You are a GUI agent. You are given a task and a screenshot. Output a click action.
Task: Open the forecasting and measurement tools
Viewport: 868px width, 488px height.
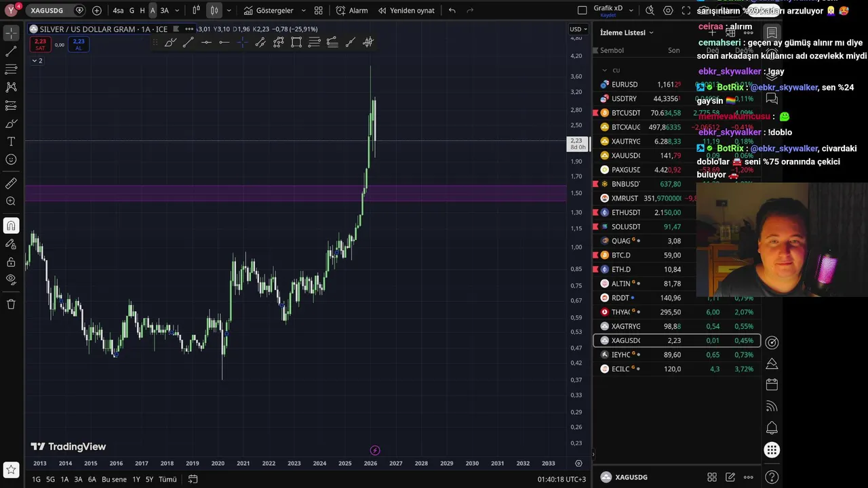11,106
